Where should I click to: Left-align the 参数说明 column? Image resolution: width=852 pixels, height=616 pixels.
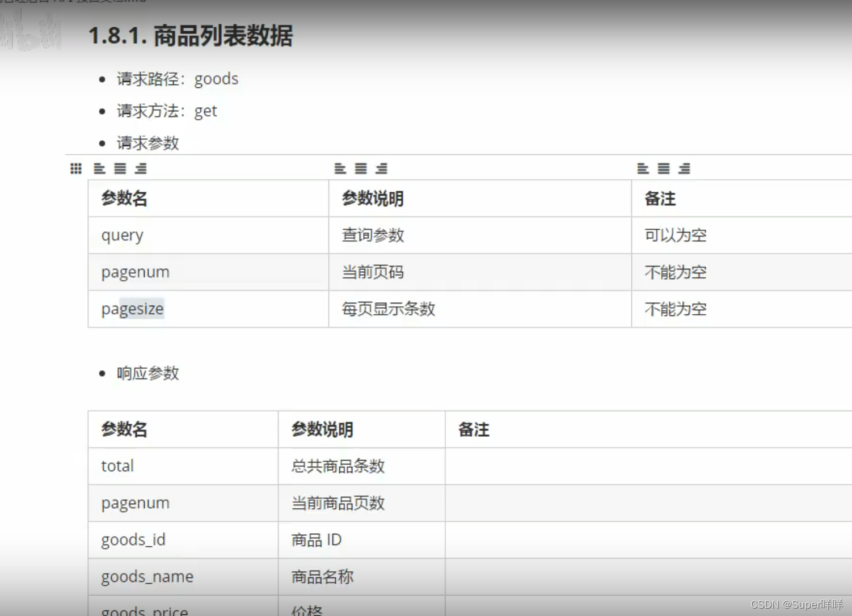pyautogui.click(x=339, y=168)
